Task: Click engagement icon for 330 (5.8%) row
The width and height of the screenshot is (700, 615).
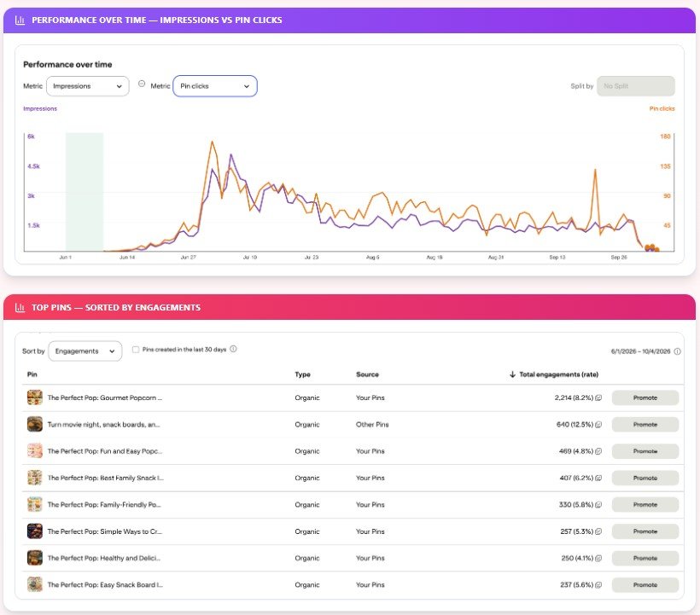Action: click(598, 505)
